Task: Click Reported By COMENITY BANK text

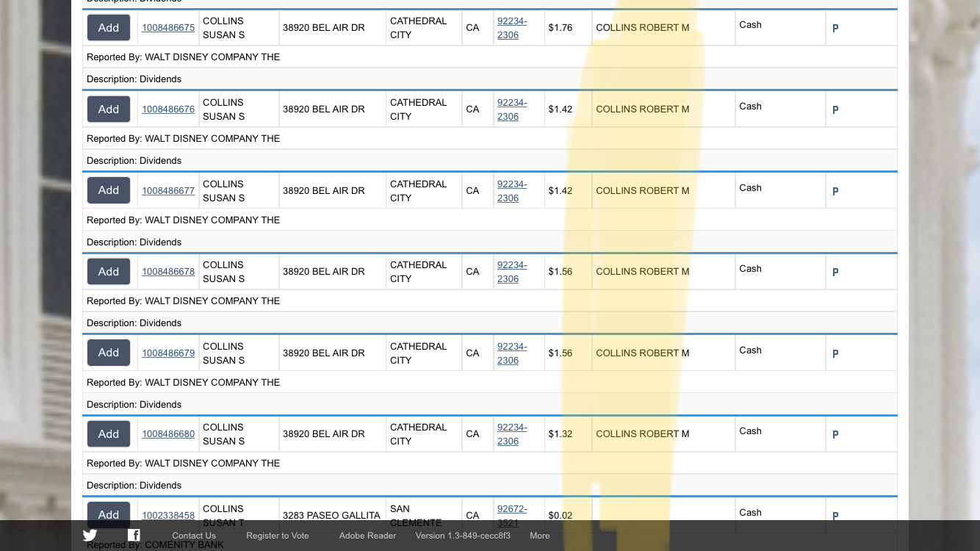Action: (x=155, y=545)
